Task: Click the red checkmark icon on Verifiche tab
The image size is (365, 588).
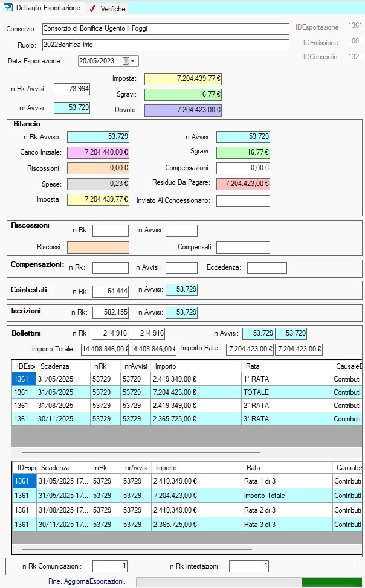Action: [x=92, y=8]
